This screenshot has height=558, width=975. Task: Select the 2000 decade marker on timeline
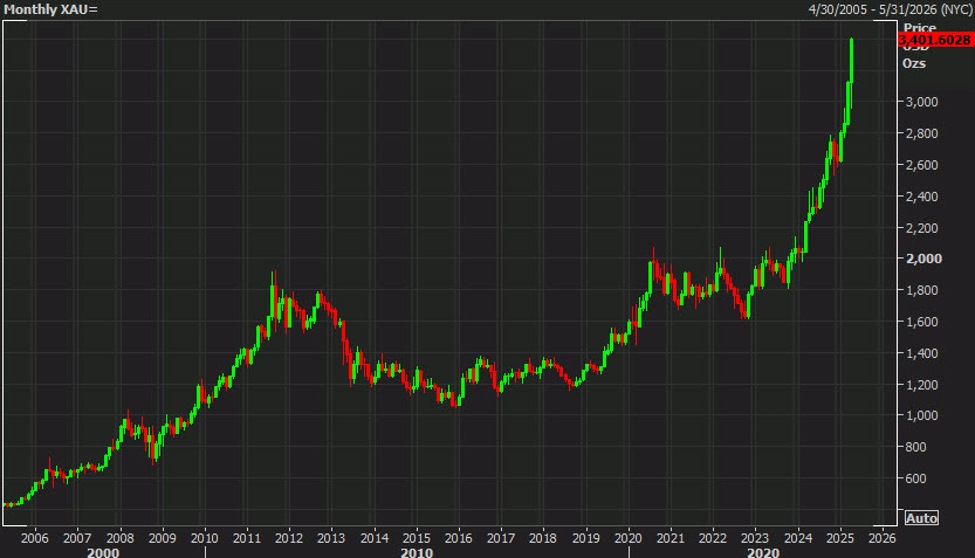(x=103, y=551)
